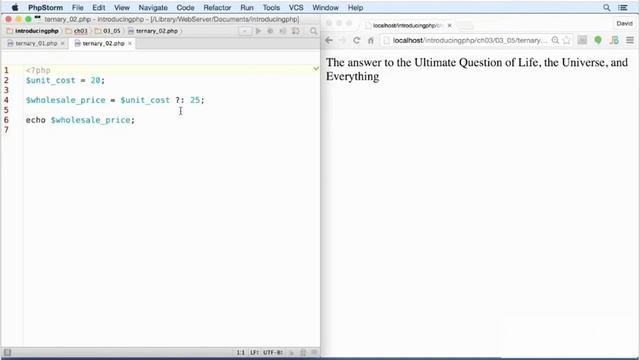Click the Debug icon in PhpStorm's toolbar
This screenshot has height=360, width=640.
[x=270, y=31]
